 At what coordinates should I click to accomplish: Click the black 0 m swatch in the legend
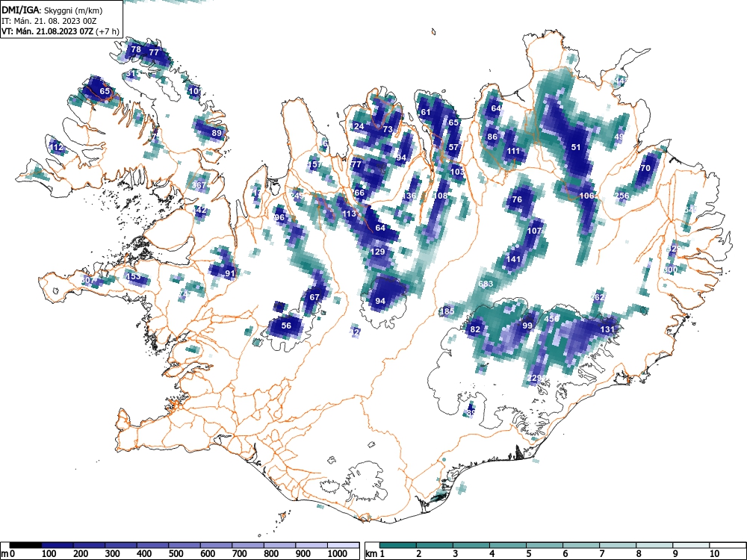pyautogui.click(x=25, y=545)
